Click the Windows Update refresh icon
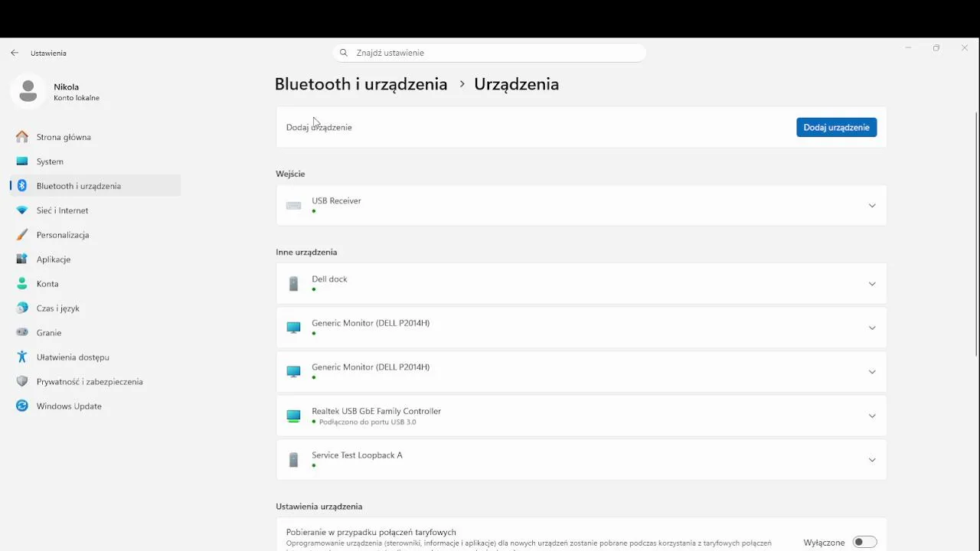Image resolution: width=980 pixels, height=551 pixels. click(x=22, y=406)
